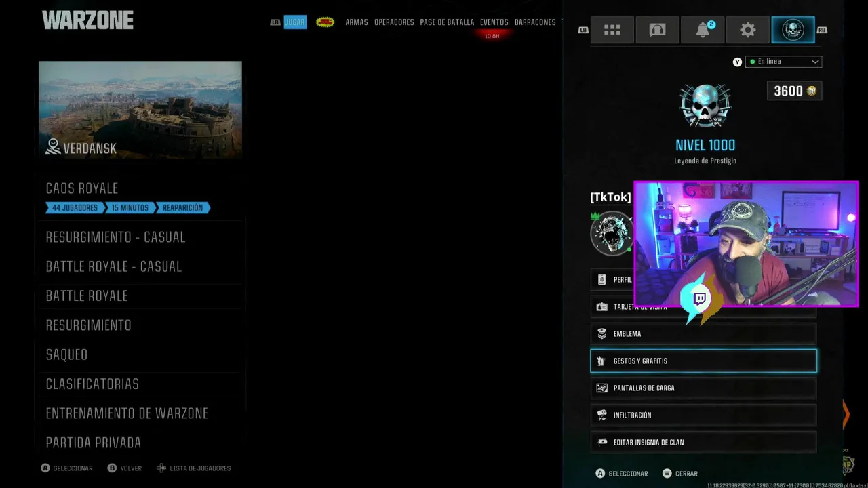Click the [TkTok] clan tag text
868x488 pixels.
click(610, 197)
